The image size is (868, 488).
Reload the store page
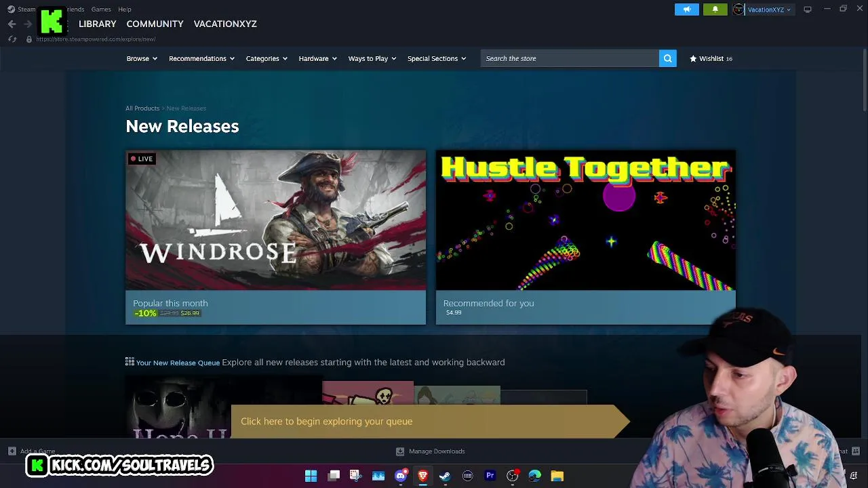(x=12, y=39)
